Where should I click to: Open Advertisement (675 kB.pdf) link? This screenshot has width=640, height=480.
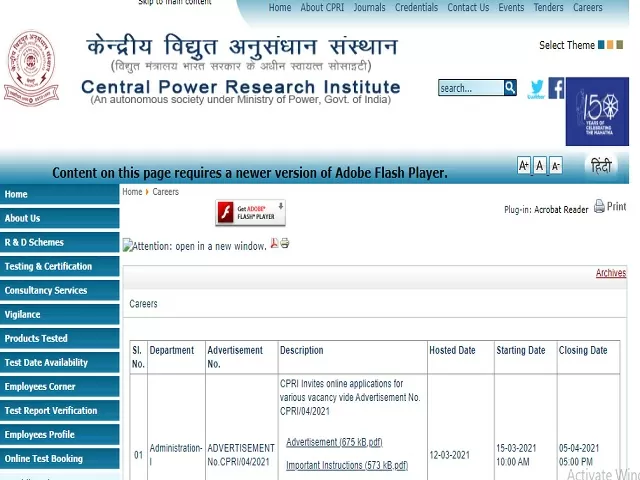334,442
